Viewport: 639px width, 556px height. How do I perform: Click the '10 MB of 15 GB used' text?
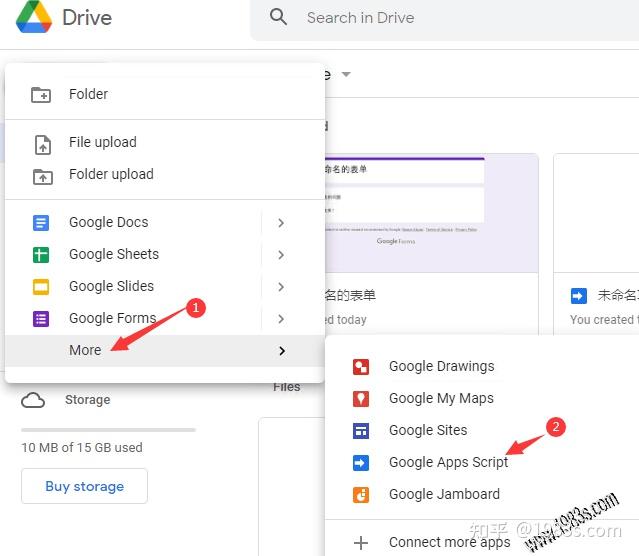click(82, 448)
